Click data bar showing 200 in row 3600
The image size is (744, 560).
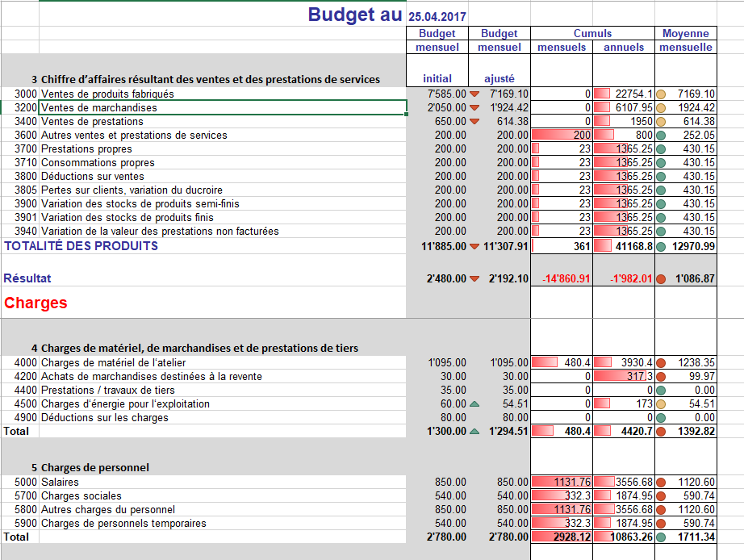[562, 136]
